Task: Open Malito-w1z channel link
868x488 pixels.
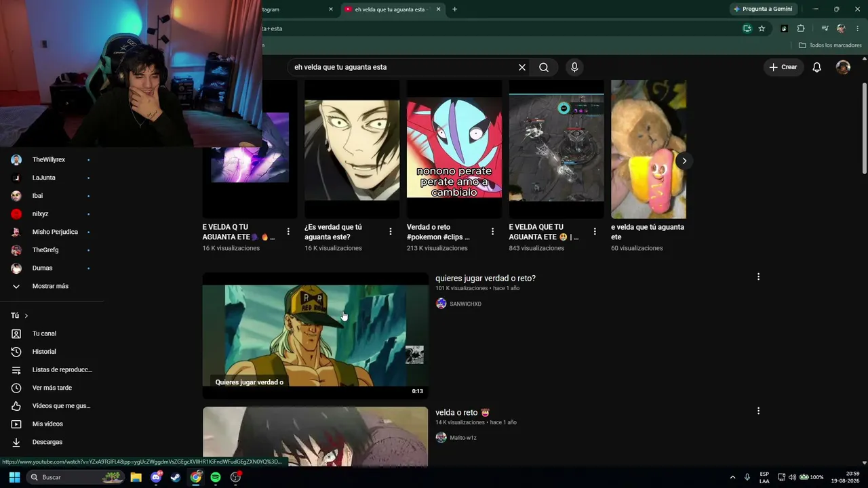Action: pos(463,438)
